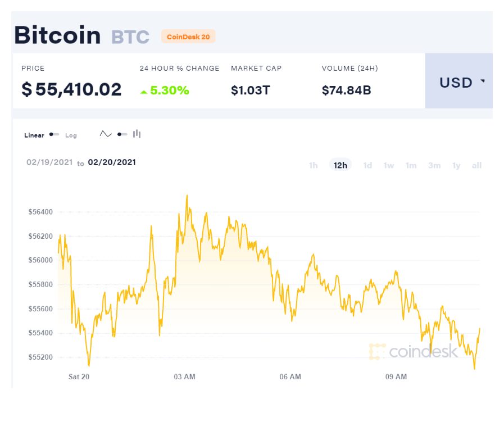Switch to the 1w time range
Screen dimensions: 504x422
389,165
